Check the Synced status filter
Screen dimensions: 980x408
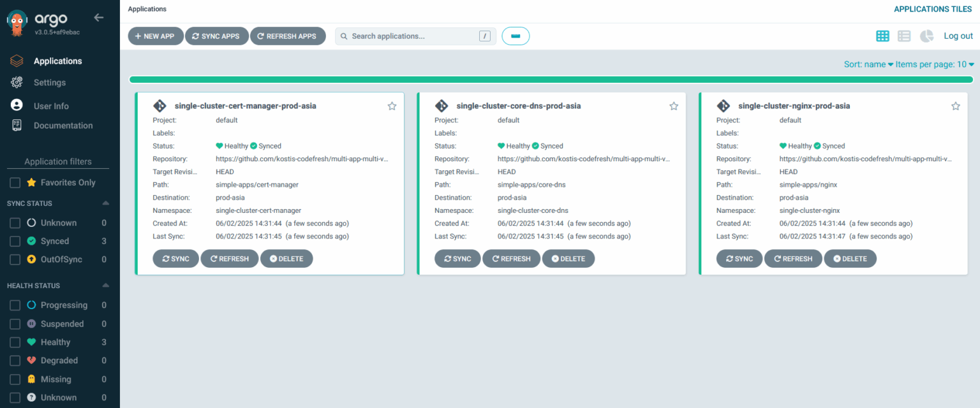[15, 241]
